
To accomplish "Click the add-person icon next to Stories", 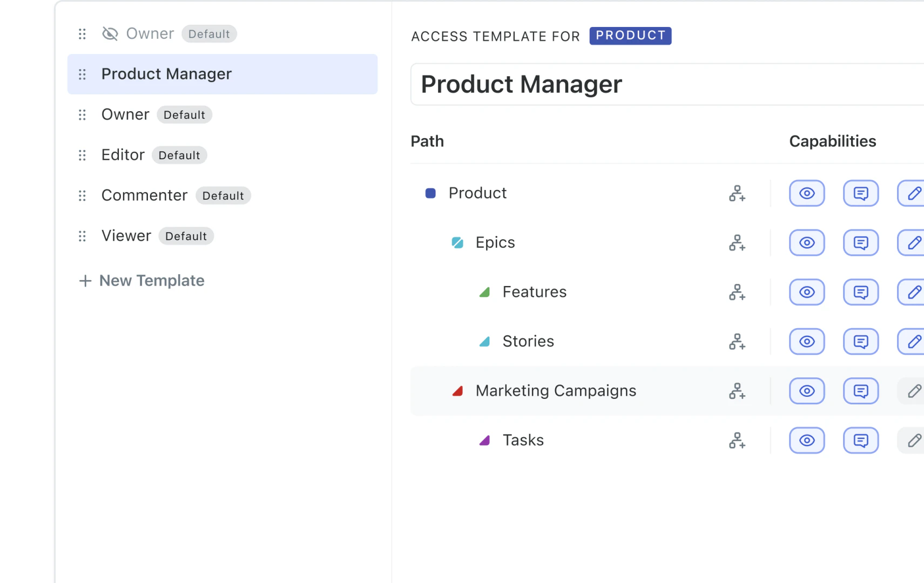I will coord(737,341).
